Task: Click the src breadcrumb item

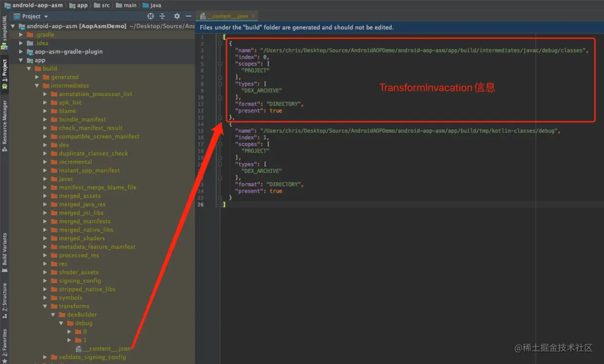Action: (102, 5)
